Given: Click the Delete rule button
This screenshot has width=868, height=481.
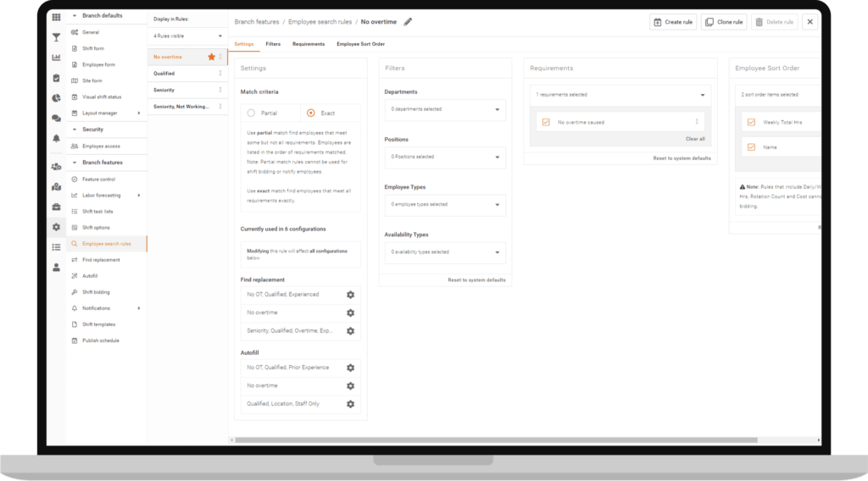Looking at the screenshot, I should tap(775, 22).
